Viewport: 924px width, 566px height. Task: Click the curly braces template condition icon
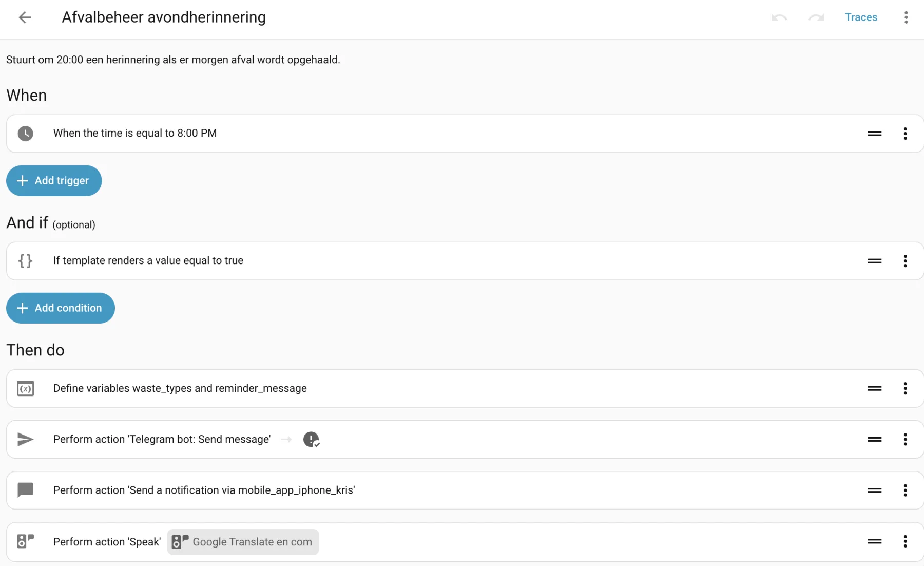[25, 261]
